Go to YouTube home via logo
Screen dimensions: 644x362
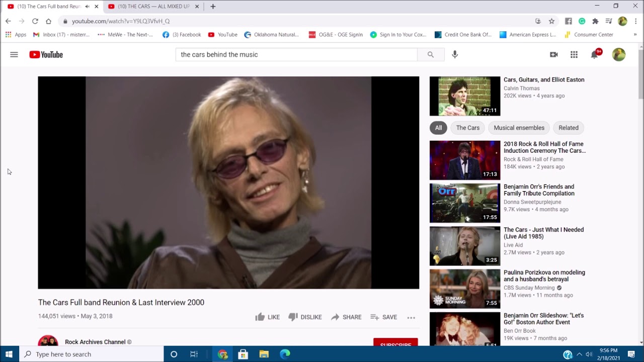(x=46, y=54)
